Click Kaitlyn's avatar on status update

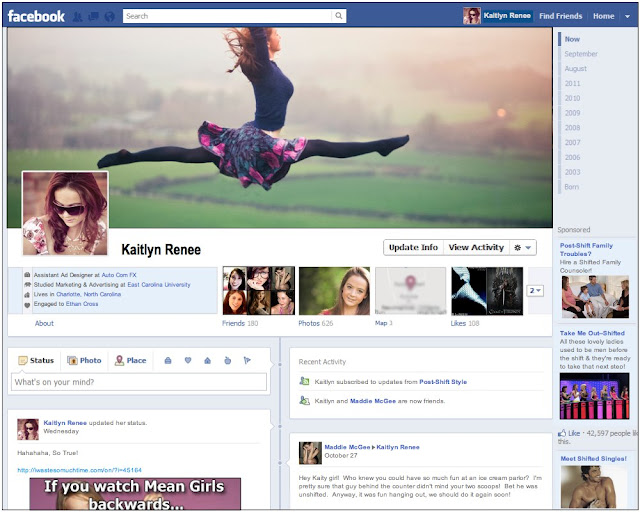(28, 429)
